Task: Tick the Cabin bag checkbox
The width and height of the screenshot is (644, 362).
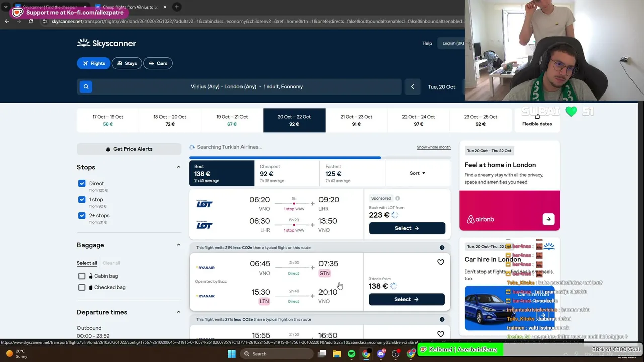Action: (x=82, y=276)
